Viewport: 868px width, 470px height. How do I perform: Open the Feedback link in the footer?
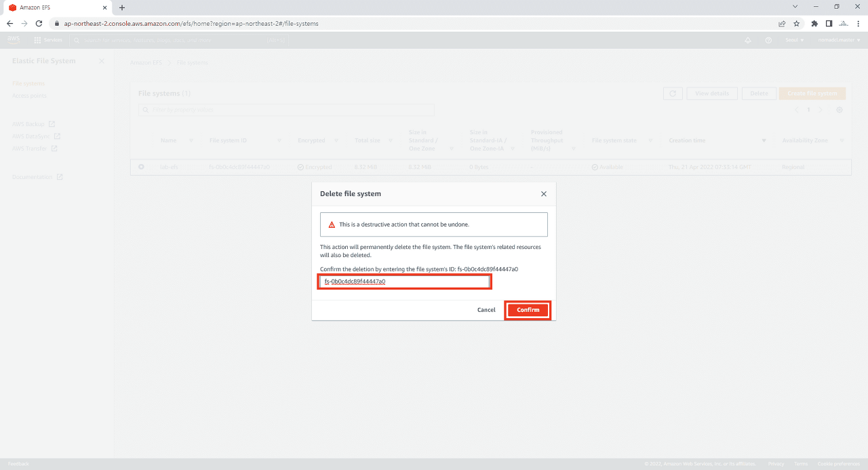(18, 464)
